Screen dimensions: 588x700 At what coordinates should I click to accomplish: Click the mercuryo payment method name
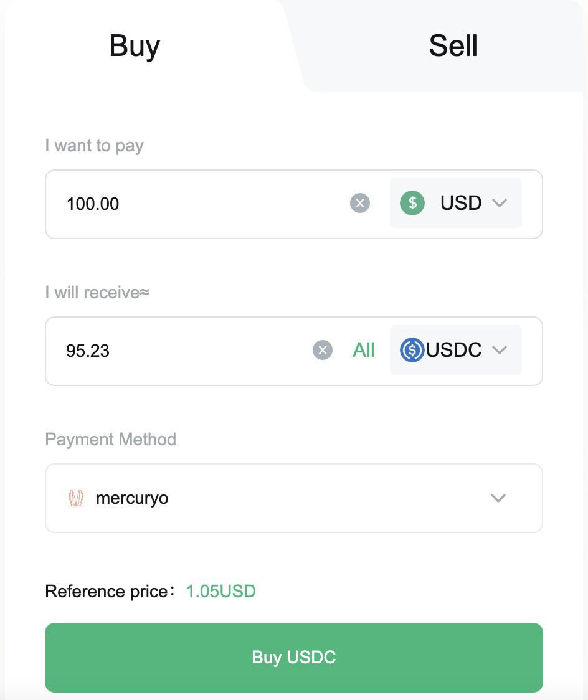(x=132, y=498)
